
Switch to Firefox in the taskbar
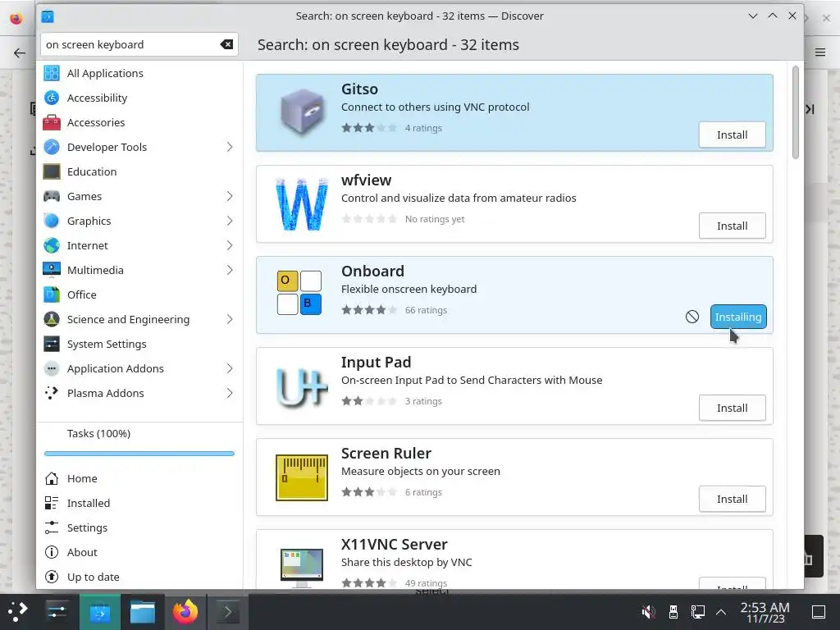tap(185, 611)
